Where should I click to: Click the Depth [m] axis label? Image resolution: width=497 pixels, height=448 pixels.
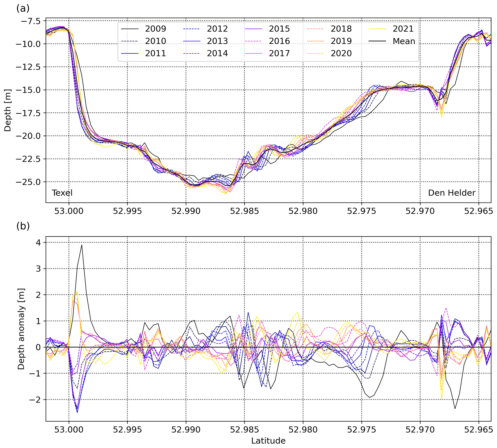point(8,110)
